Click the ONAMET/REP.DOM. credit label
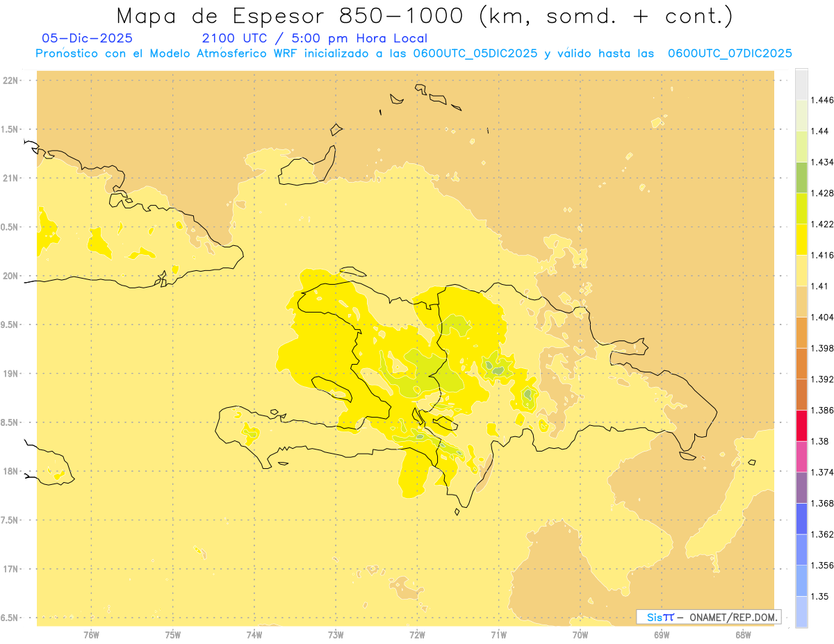The width and height of the screenshot is (834, 644). pos(733,617)
